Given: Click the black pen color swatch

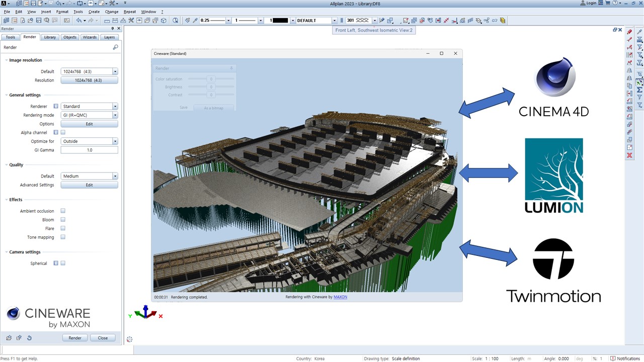Looking at the screenshot, I should click(x=280, y=21).
